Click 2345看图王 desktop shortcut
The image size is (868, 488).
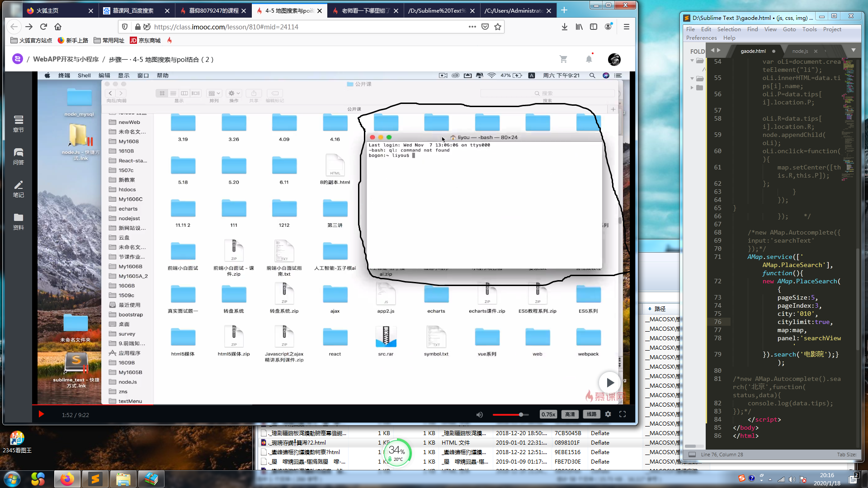point(17,442)
